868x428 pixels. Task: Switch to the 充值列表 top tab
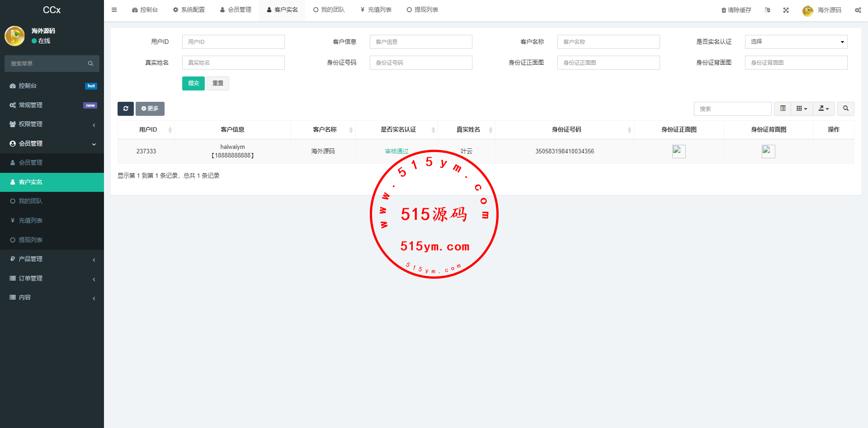pyautogui.click(x=376, y=10)
